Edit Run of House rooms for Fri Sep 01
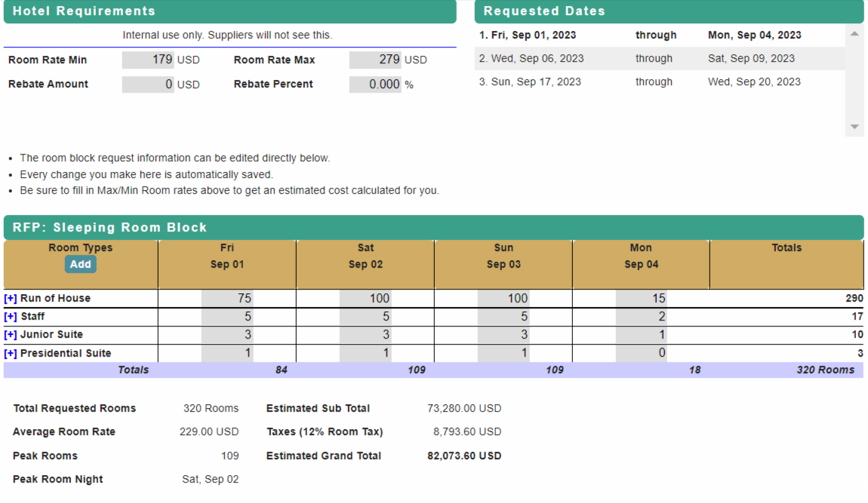 (x=227, y=299)
